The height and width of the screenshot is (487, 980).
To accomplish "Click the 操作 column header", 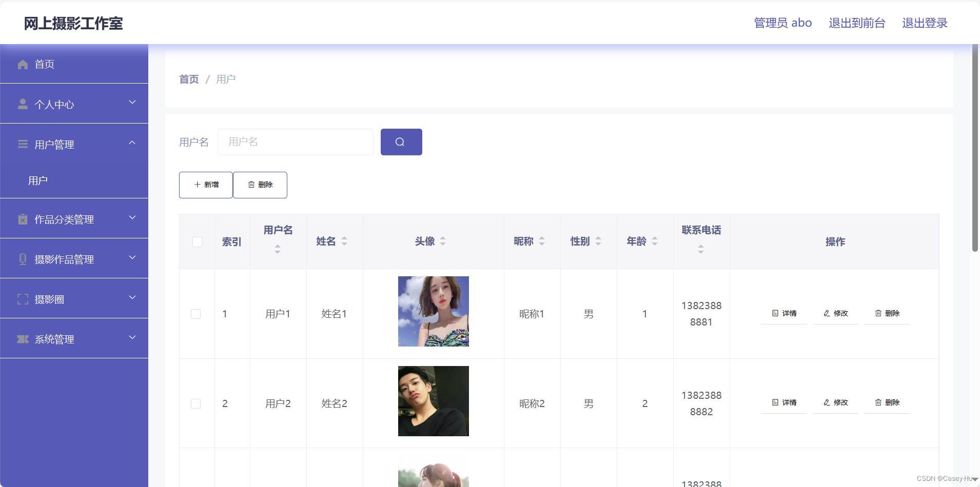I will coord(835,241).
